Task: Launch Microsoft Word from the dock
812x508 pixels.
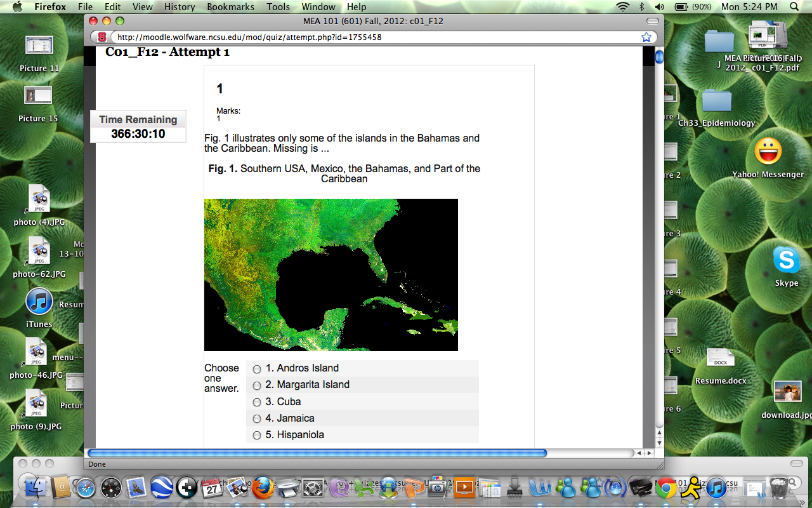Action: 539,488
